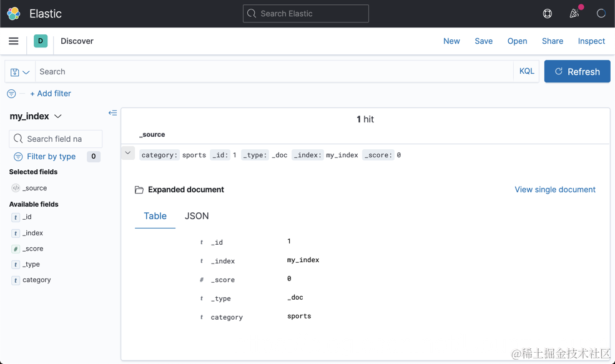The height and width of the screenshot is (364, 615).
Task: Select _score in Available fields
Action: click(x=32, y=248)
